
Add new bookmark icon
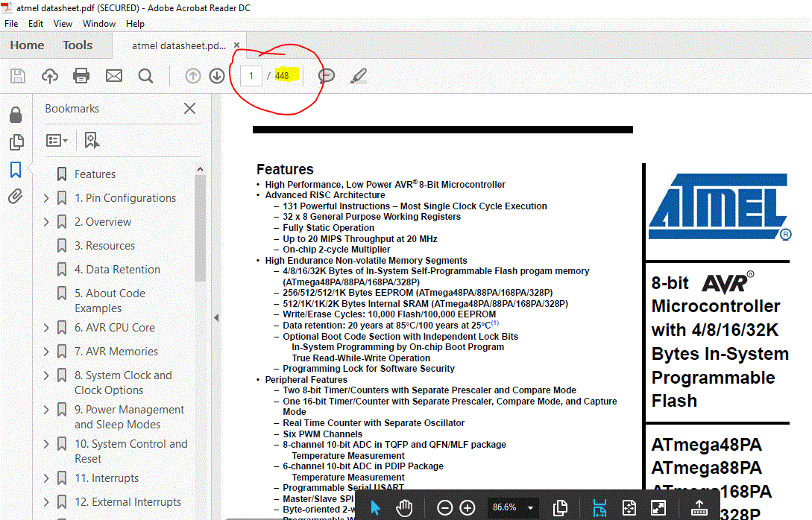click(92, 140)
